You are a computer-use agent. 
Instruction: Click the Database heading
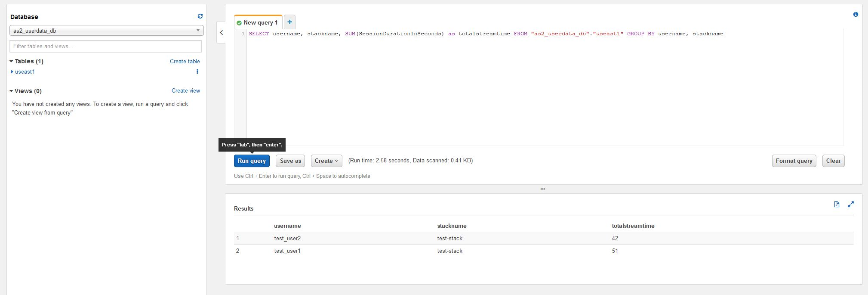pyautogui.click(x=24, y=17)
